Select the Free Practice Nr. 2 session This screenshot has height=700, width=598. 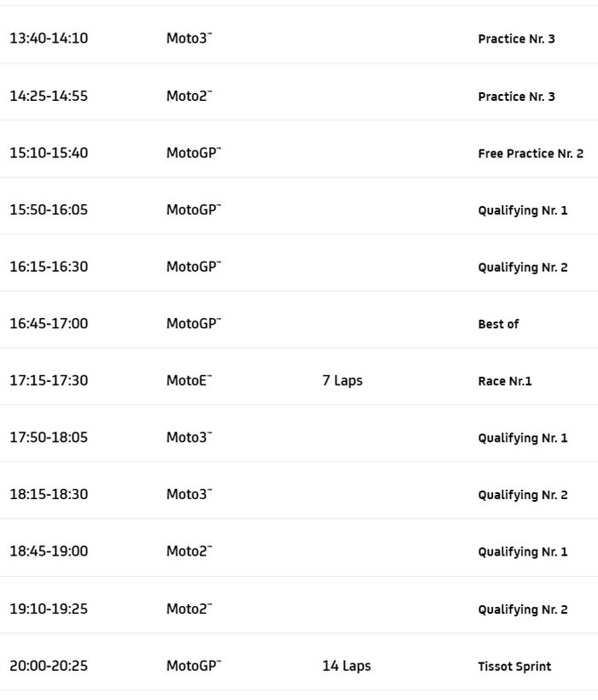pyautogui.click(x=531, y=154)
